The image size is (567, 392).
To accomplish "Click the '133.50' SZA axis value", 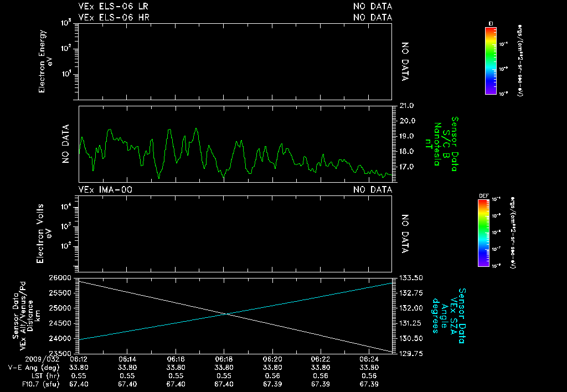I will pos(411,278).
